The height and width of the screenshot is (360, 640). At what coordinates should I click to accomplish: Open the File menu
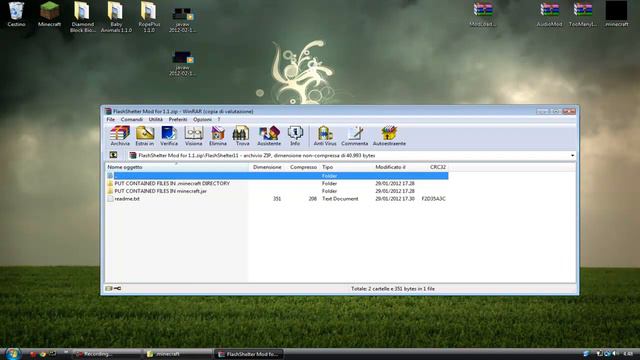[111, 120]
